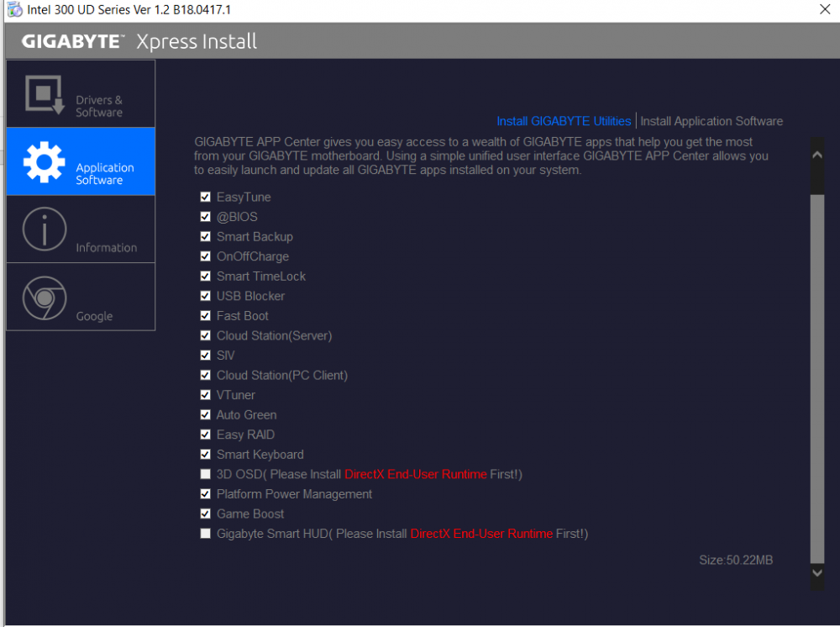Click the scrollbar down arrow

pos(817,573)
